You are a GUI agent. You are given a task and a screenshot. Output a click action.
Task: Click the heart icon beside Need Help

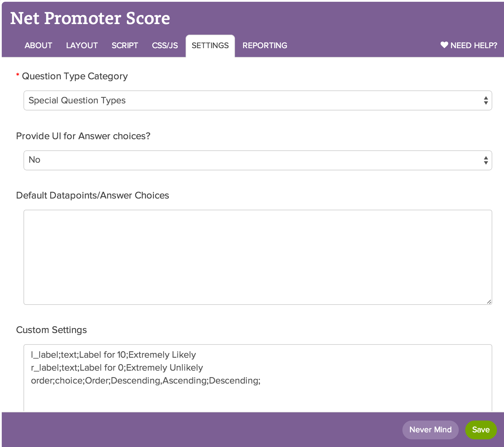444,45
